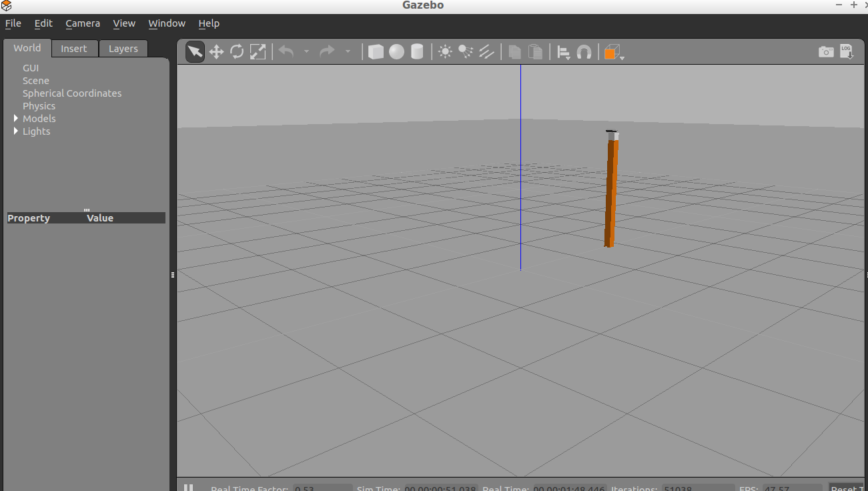Image resolution: width=868 pixels, height=491 pixels.
Task: Open the View menu
Action: (124, 23)
